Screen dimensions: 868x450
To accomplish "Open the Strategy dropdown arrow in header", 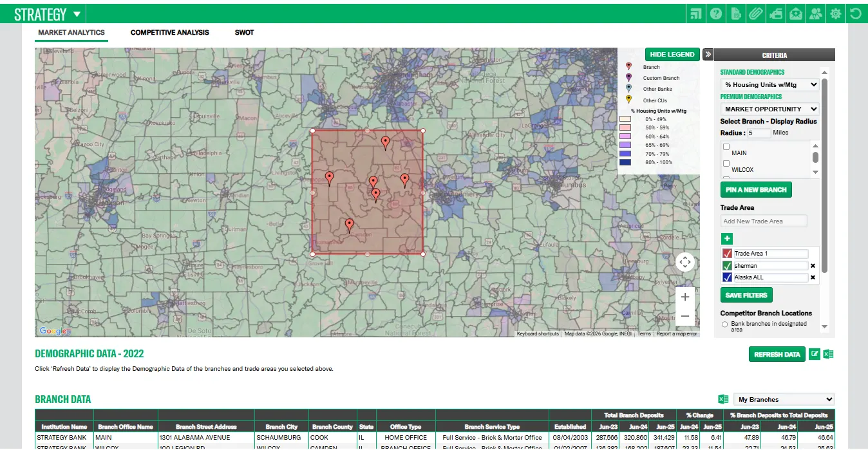I will 77,14.
